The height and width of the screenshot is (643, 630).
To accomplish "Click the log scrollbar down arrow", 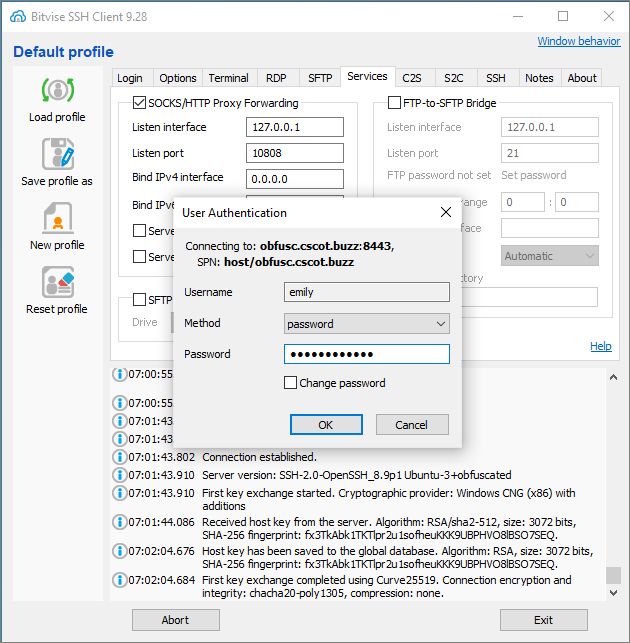I will [x=613, y=593].
